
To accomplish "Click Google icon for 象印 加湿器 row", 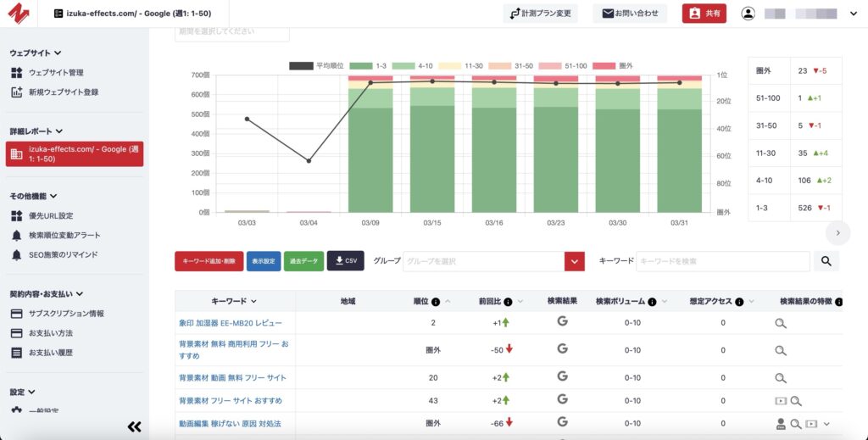I will pyautogui.click(x=562, y=321).
